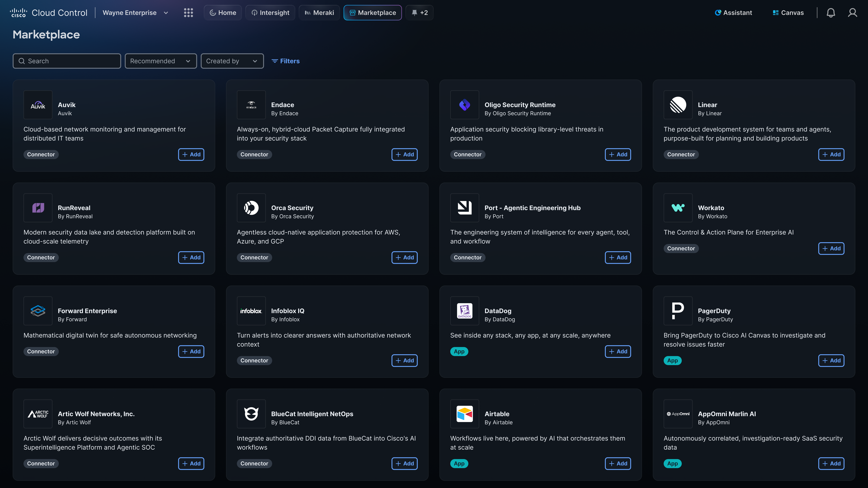
Task: Add the Auvik connector
Action: (191, 155)
